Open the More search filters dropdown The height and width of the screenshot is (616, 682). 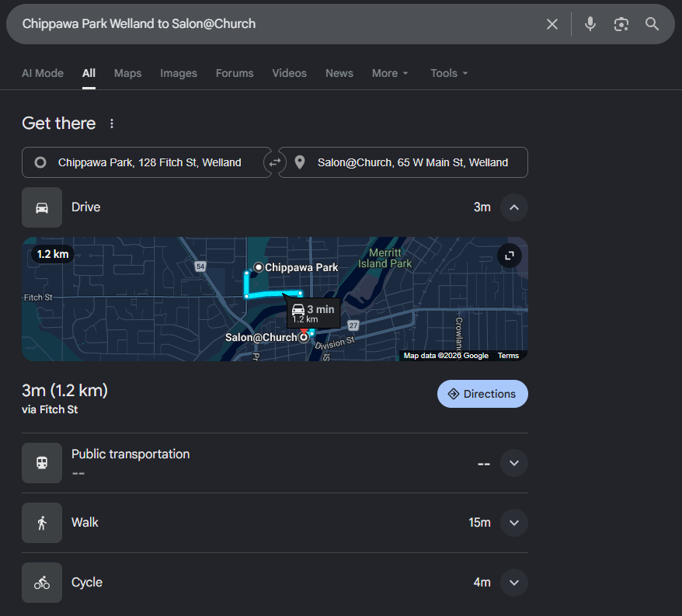click(x=390, y=73)
